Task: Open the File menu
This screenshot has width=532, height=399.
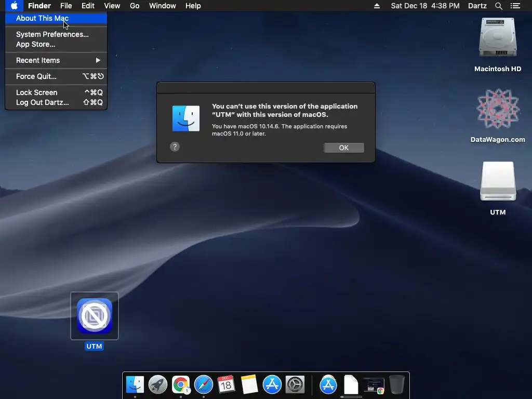Action: pyautogui.click(x=66, y=6)
